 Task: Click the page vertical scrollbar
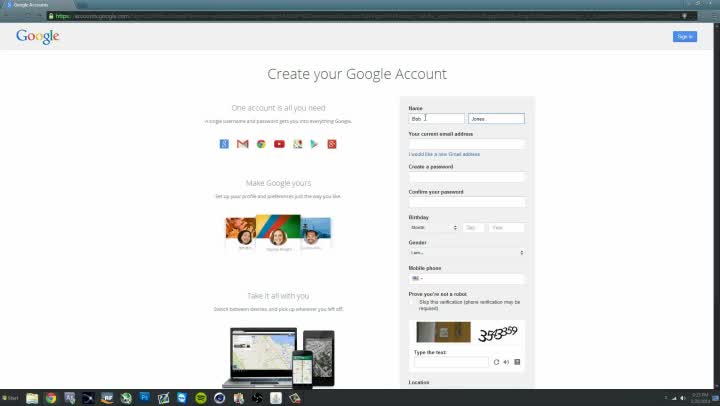(x=716, y=207)
